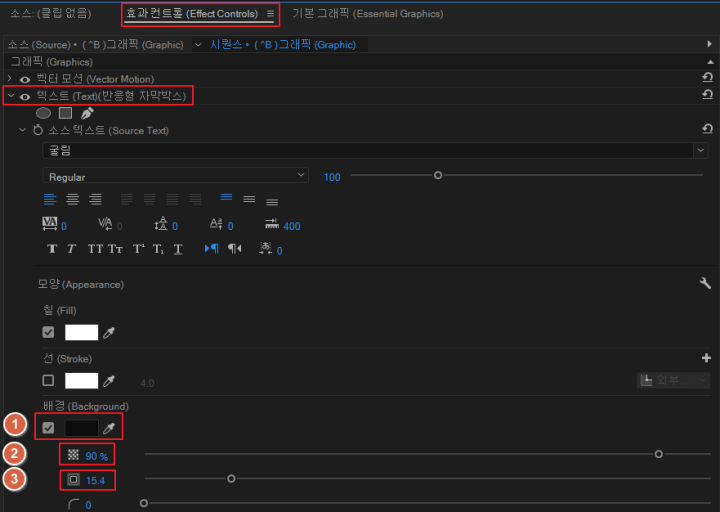
Task: Create an ellipse mask for Text
Action: pyautogui.click(x=43, y=113)
